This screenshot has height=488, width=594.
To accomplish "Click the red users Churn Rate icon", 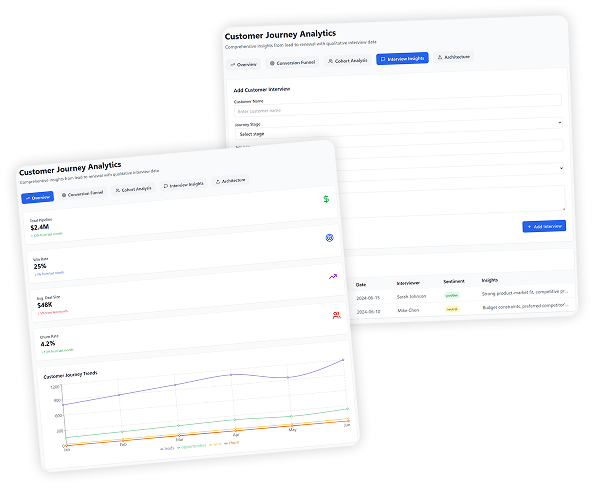I will tap(336, 315).
